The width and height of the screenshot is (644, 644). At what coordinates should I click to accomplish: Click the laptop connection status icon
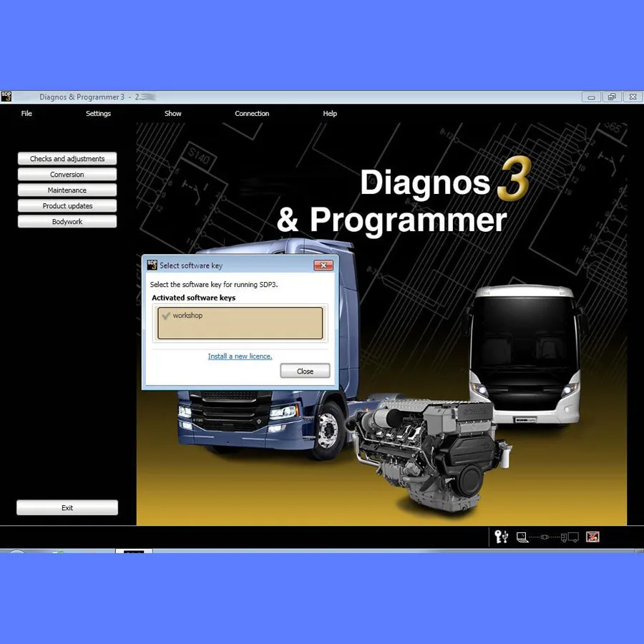[x=522, y=537]
